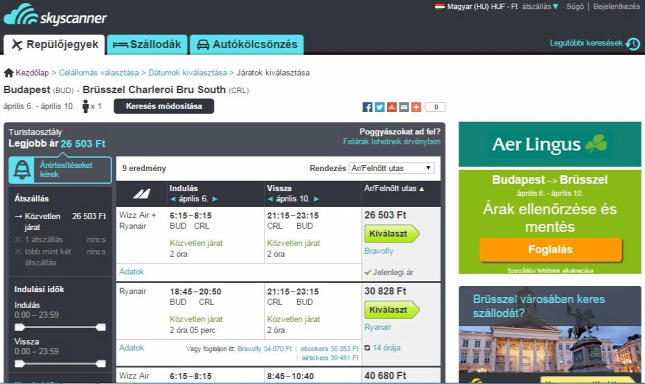The width and height of the screenshot is (645, 384).
Task: Select the 26 503 Ft flight with Kiválaszt
Action: click(x=391, y=234)
